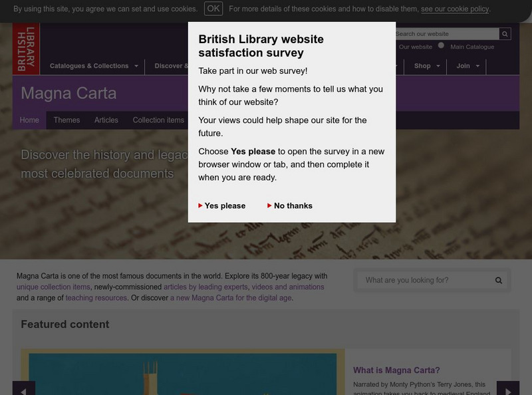Open 'a new Magna Carta for the digital age' link
Screen dimensions: 532x395
(231, 298)
